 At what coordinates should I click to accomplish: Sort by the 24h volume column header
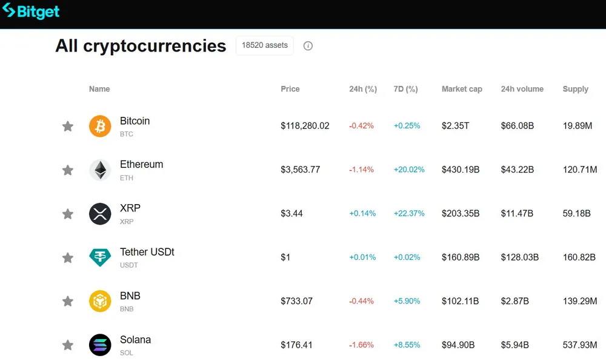[522, 89]
